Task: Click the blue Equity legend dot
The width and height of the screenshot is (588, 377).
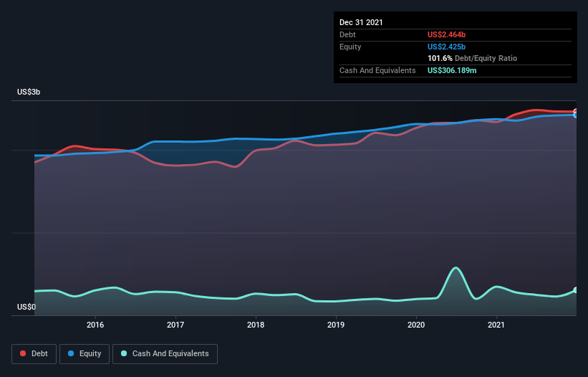Action: 71,353
